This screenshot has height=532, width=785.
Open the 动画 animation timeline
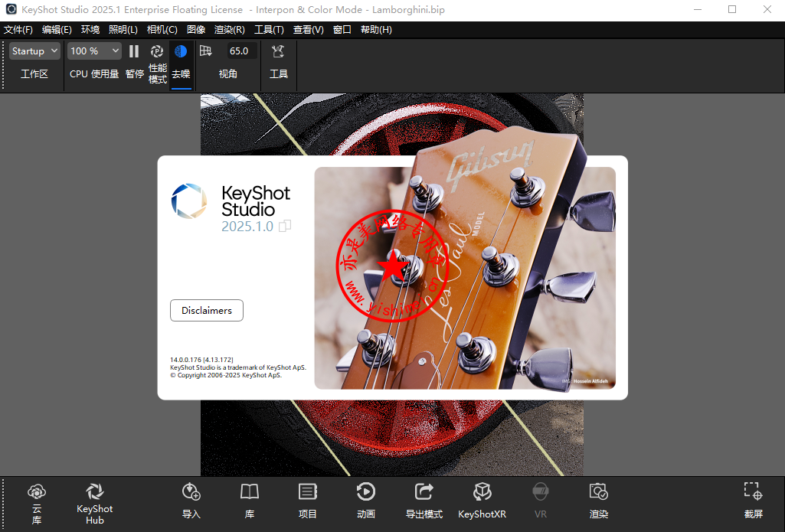[366, 501]
